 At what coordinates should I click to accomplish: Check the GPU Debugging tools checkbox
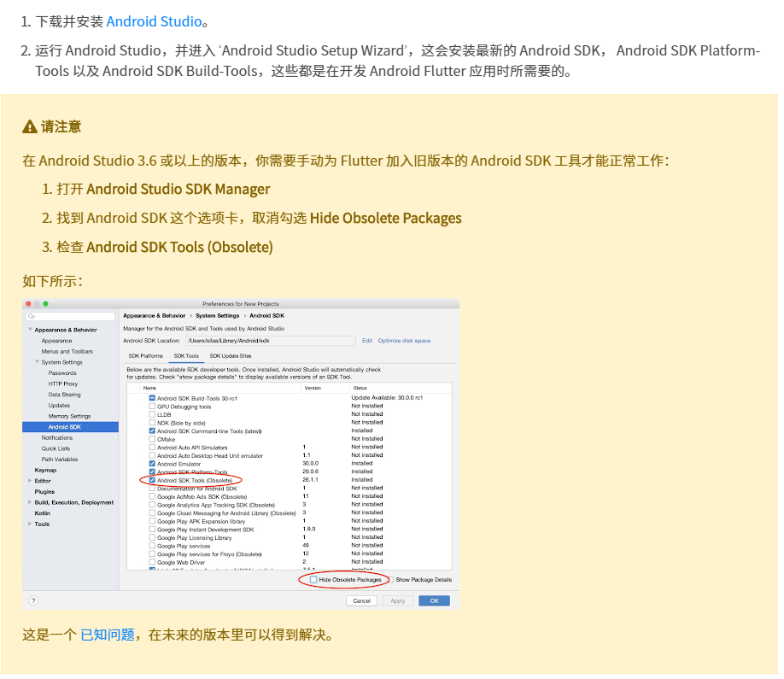click(x=152, y=407)
